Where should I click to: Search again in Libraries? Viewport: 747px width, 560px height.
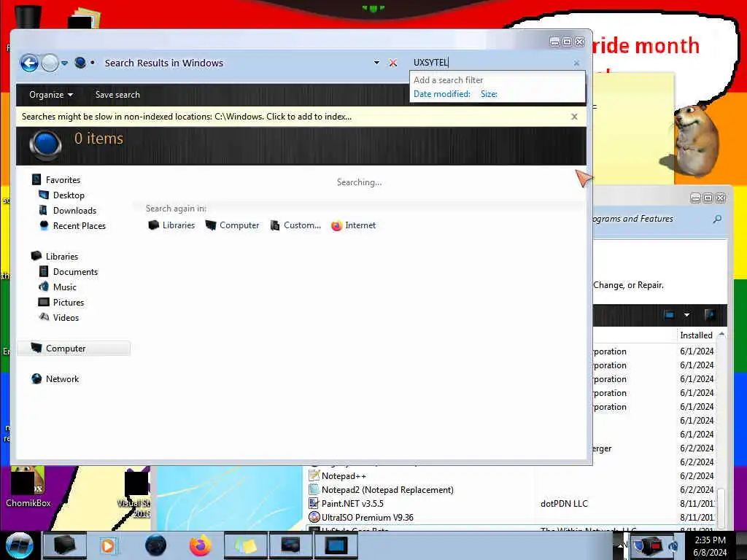[171, 225]
